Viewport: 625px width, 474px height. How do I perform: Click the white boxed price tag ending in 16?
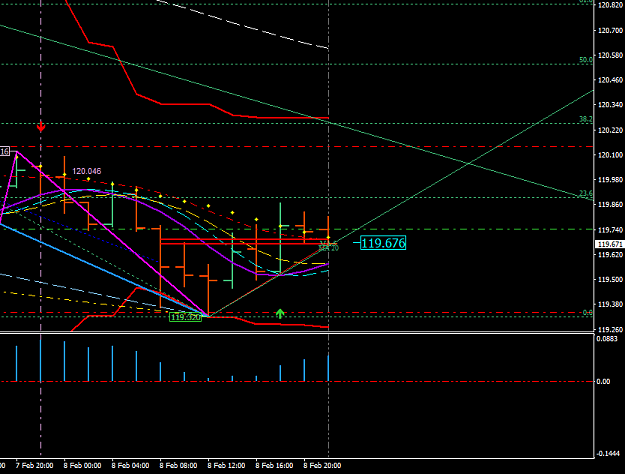tap(4, 151)
